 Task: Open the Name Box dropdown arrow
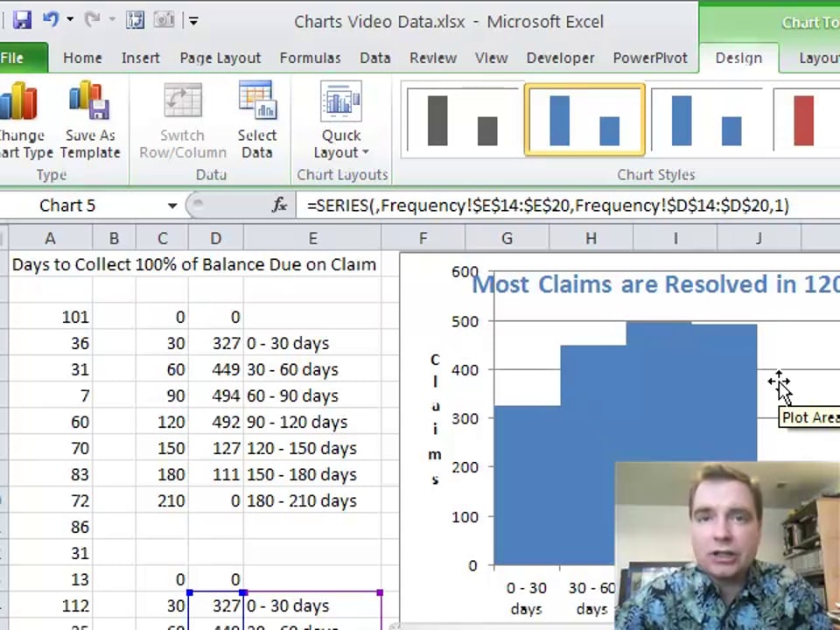[x=172, y=206]
